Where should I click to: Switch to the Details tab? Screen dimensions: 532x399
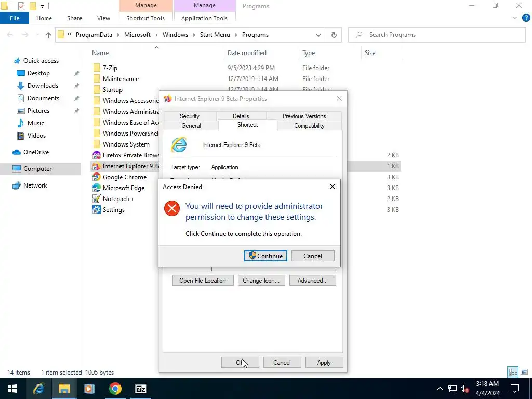[x=241, y=116]
